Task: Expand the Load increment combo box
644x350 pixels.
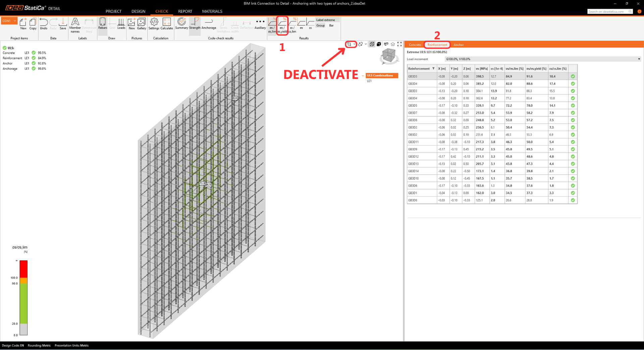Action: coord(639,59)
